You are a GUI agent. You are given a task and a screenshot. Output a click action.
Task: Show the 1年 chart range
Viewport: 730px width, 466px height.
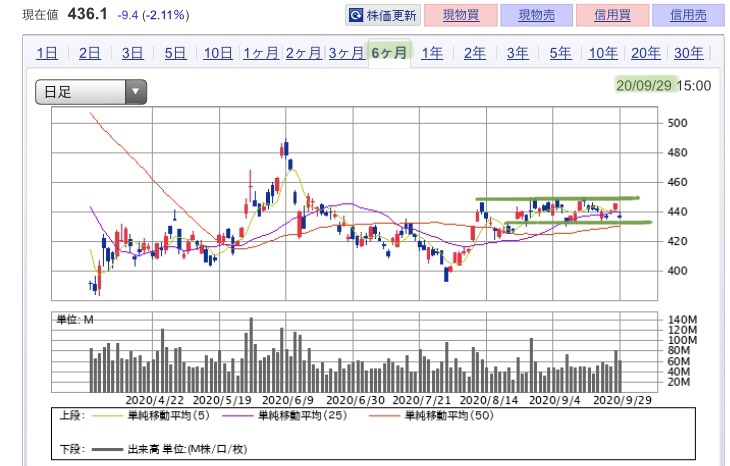(432, 53)
